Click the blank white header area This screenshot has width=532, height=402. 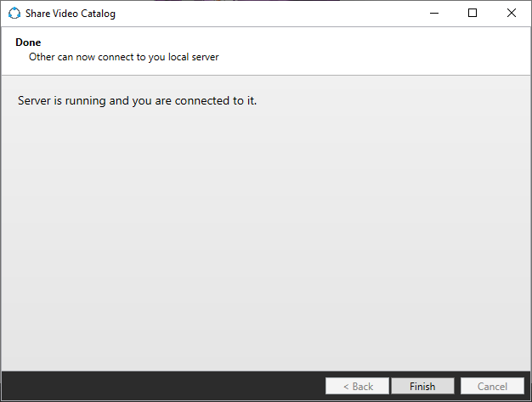[382, 51]
